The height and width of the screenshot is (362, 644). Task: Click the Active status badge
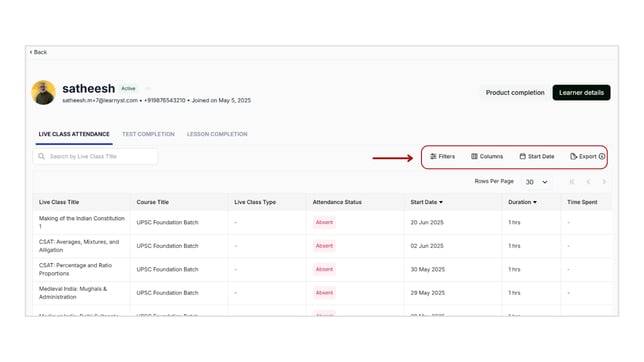pyautogui.click(x=128, y=88)
